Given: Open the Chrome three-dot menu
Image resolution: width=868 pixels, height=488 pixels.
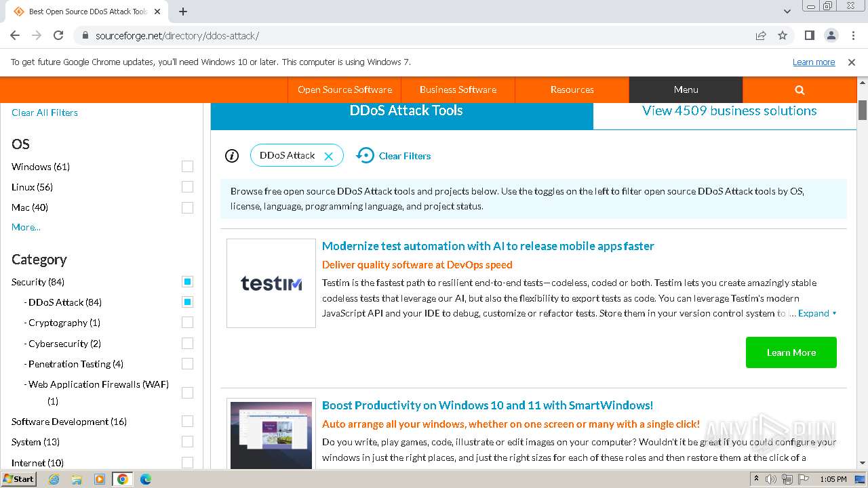Looking at the screenshot, I should 852,35.
